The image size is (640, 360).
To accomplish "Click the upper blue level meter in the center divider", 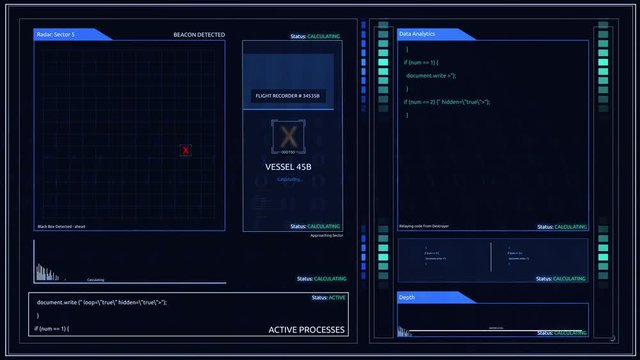I will coord(363,66).
